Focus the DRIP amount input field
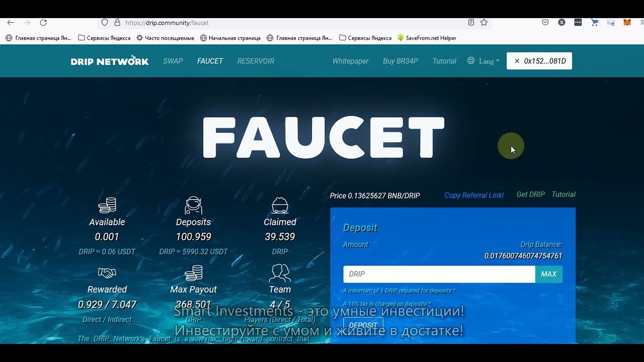The height and width of the screenshot is (362, 644). 439,274
